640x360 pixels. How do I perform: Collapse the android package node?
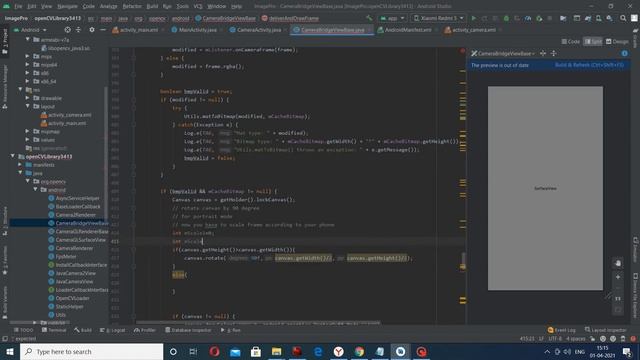(36, 190)
